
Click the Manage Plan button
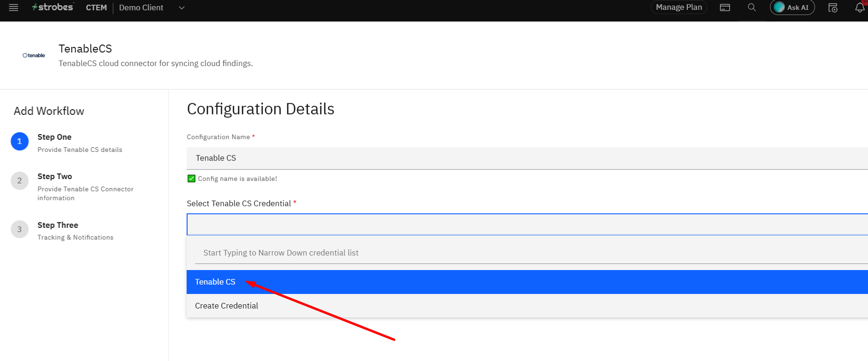pyautogui.click(x=679, y=8)
